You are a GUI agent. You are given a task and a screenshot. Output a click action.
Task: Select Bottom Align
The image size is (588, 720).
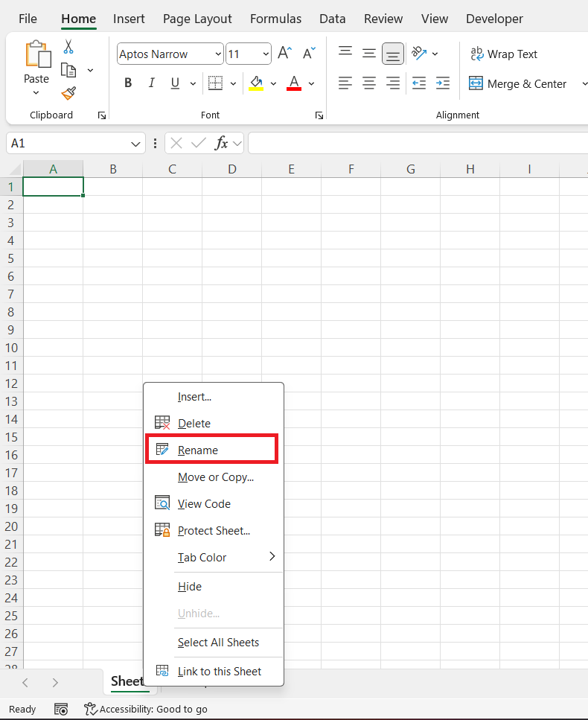[393, 54]
